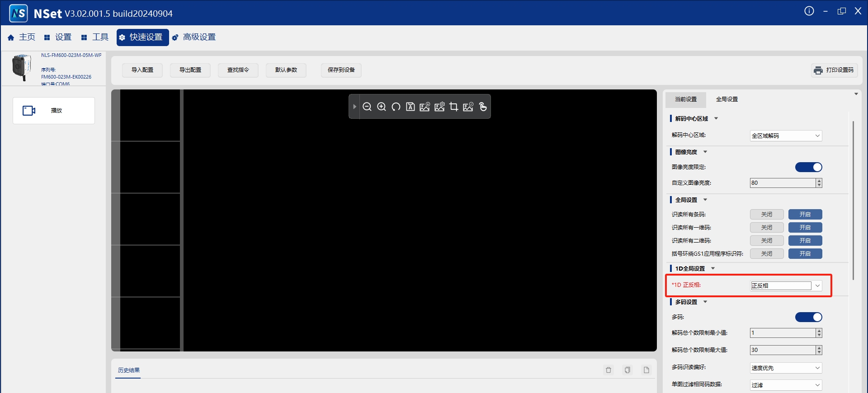This screenshot has height=393, width=868.
Task: Click the panel menu arrow at top right
Action: click(856, 94)
